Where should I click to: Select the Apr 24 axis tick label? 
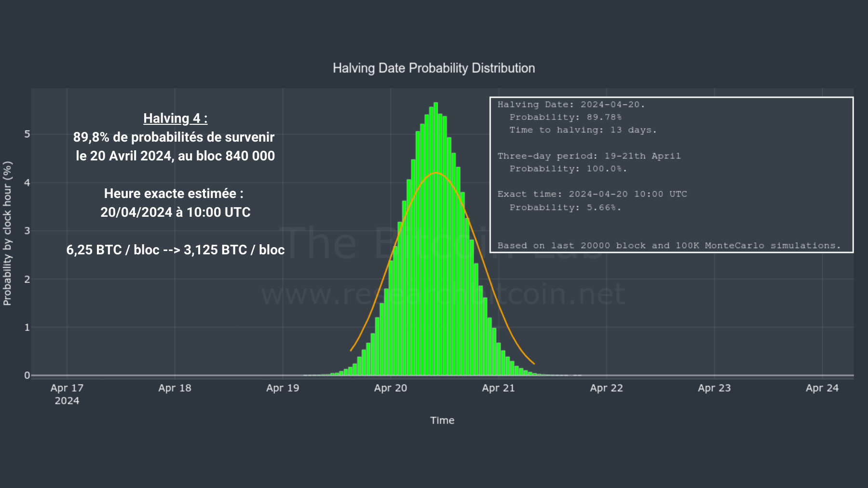[x=822, y=387]
